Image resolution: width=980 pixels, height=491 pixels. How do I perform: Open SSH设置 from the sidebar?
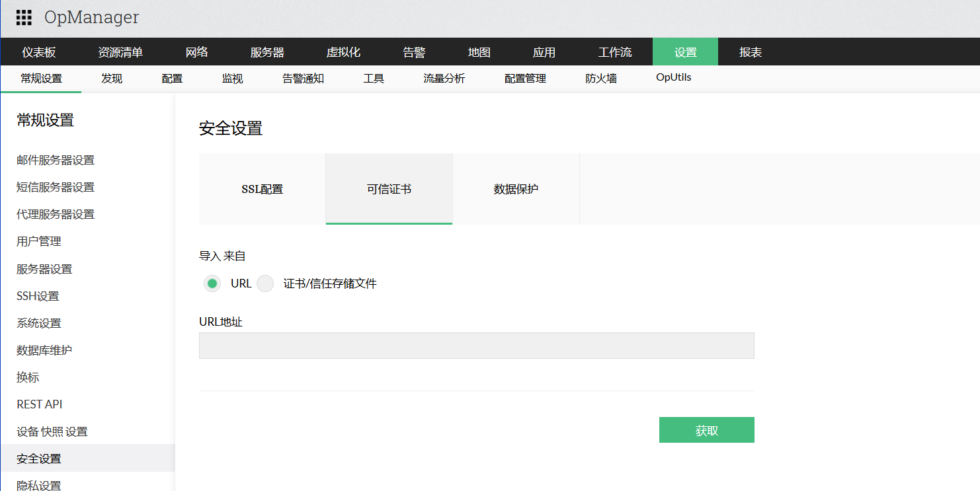[x=36, y=295]
